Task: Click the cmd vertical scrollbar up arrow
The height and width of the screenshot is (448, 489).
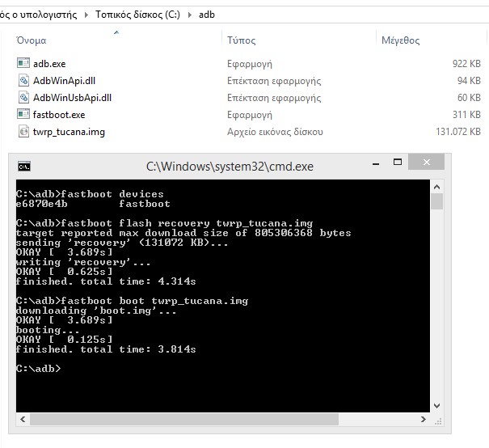Action: [x=437, y=187]
